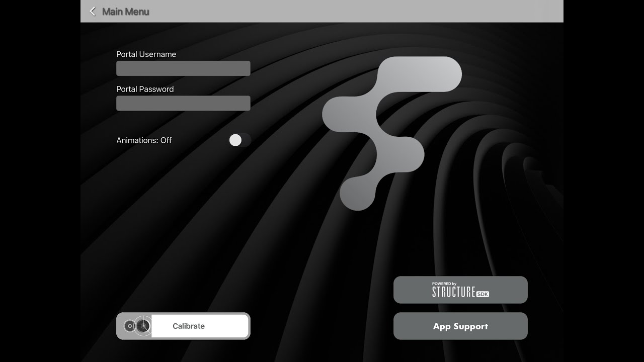Tap the back chevron arrow icon
The height and width of the screenshot is (362, 644).
coord(93,11)
